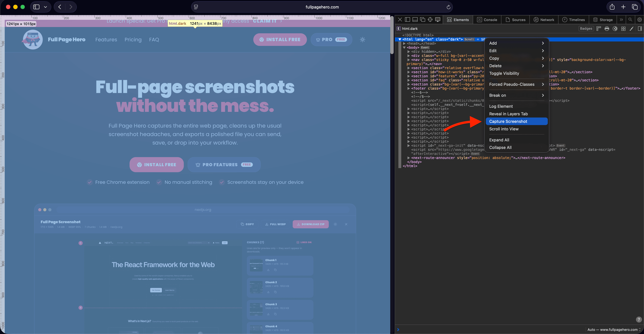Toggle the details sidebar icon
Screen dimensions: 644x334
click(640, 28)
